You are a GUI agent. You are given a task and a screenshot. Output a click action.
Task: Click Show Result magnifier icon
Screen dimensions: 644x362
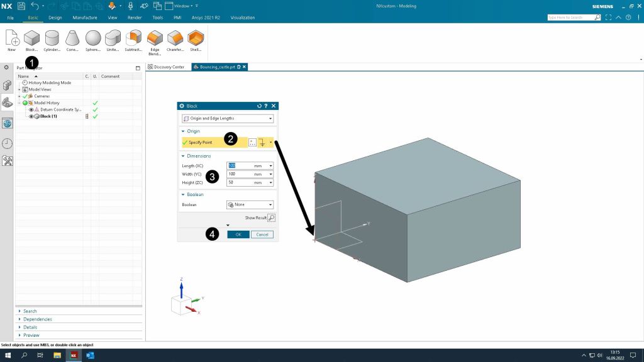(x=271, y=217)
